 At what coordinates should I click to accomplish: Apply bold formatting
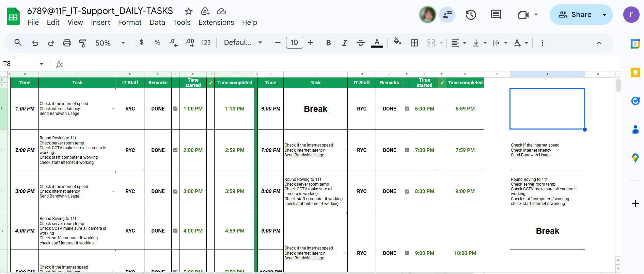point(328,42)
